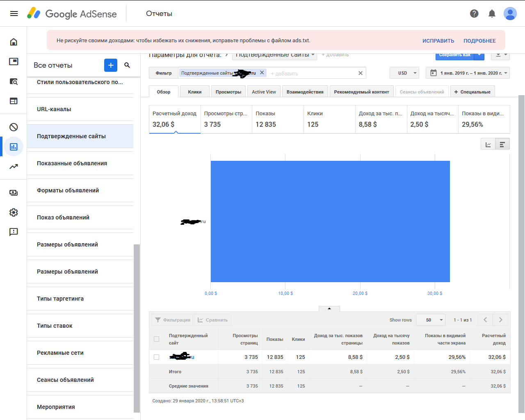Go to Home in left sidebar
Screen dimensions: 525x420
point(14,42)
